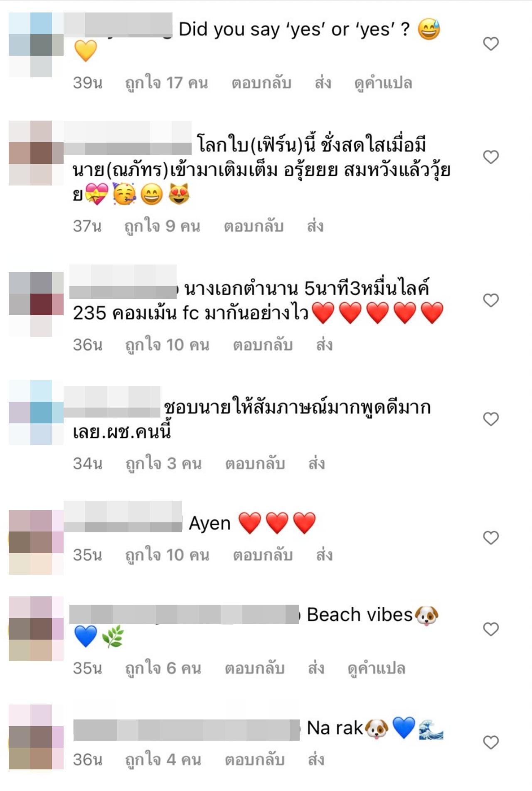Open profile picture of 'Ayen' commenter
Image resolution: width=532 pixels, height=791 pixels.
tap(36, 542)
